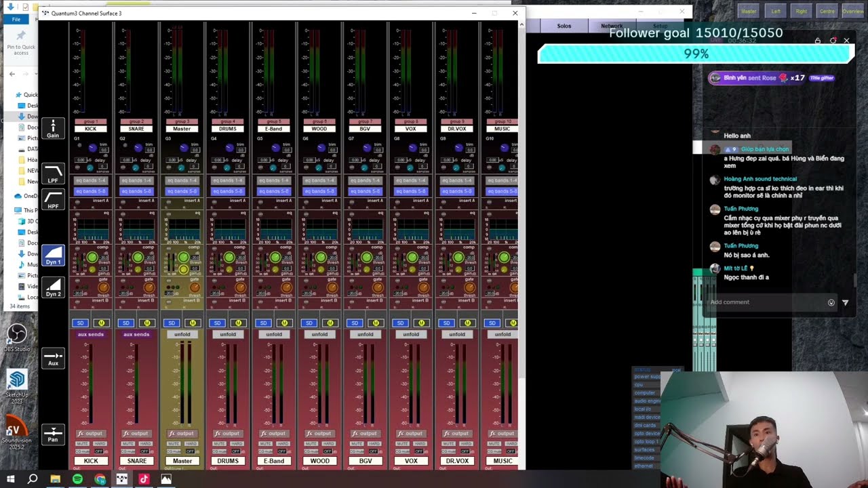
Task: Toggle the KICK channel M mute button
Action: point(101,323)
